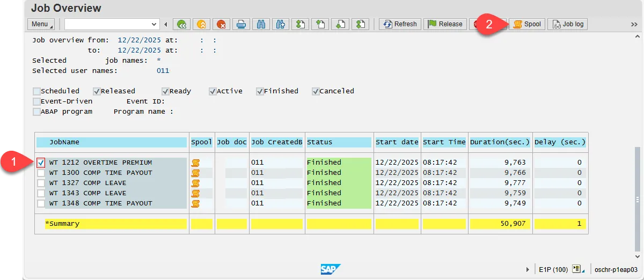Click the Job log button
This screenshot has width=644, height=280.
click(x=567, y=24)
